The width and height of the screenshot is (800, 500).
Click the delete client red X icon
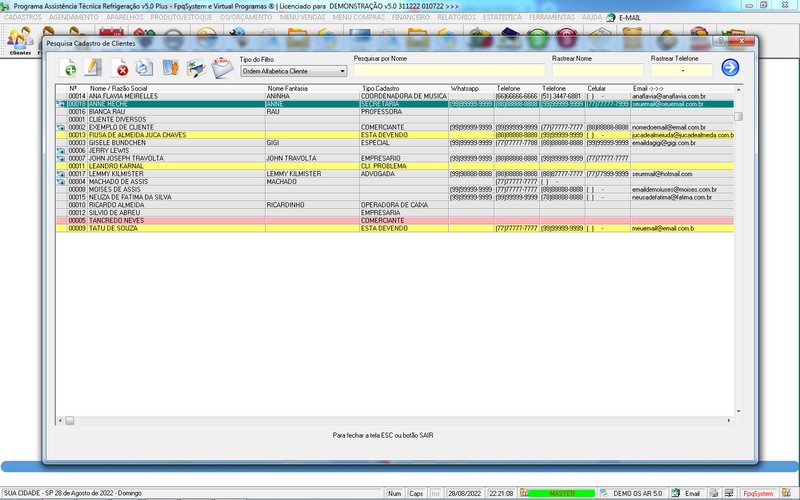pos(121,68)
